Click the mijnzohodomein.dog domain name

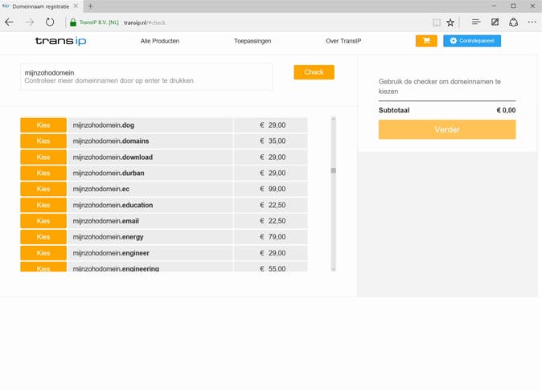point(104,125)
